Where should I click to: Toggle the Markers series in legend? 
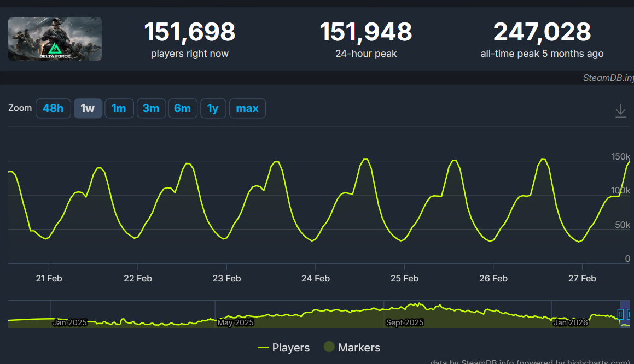point(352,348)
